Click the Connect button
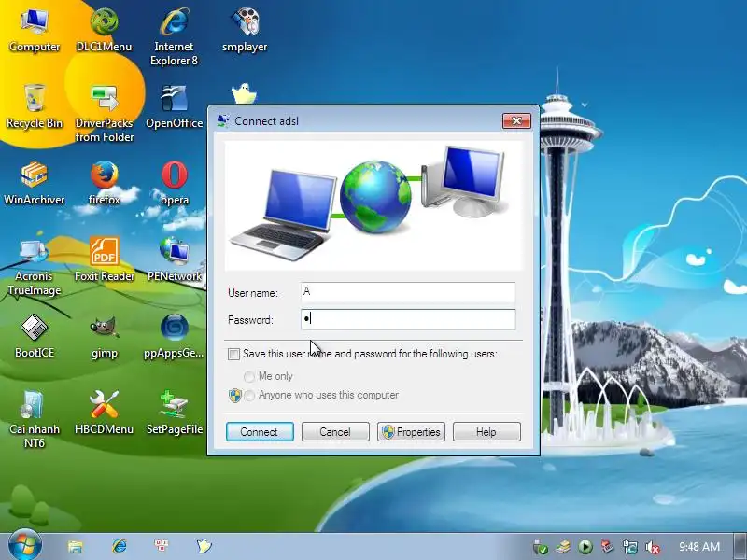 coord(260,432)
